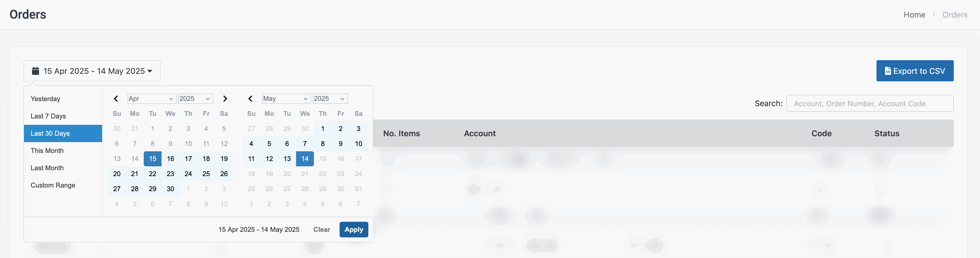Viewport: 980px width, 258px height.
Task: Focus the order Search input field
Action: pyautogui.click(x=869, y=104)
